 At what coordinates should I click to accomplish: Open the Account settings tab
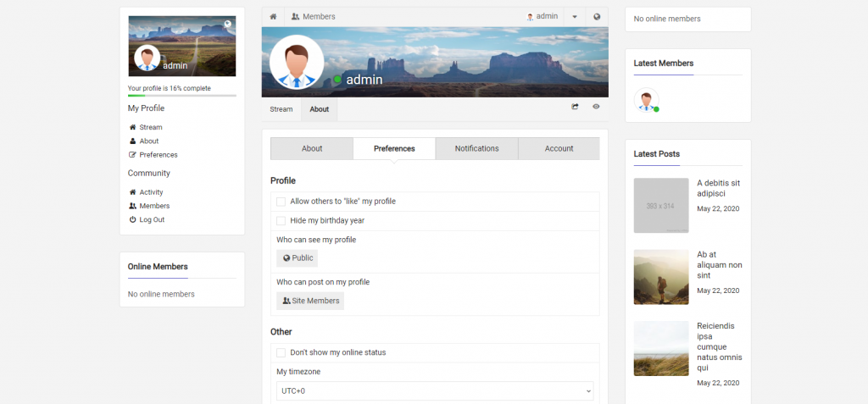pos(559,148)
